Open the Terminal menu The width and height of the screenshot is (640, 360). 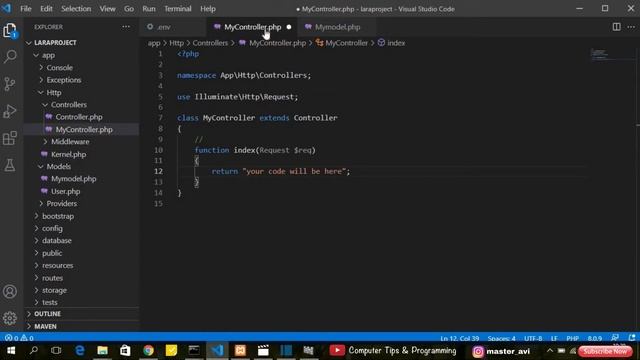tap(178, 9)
